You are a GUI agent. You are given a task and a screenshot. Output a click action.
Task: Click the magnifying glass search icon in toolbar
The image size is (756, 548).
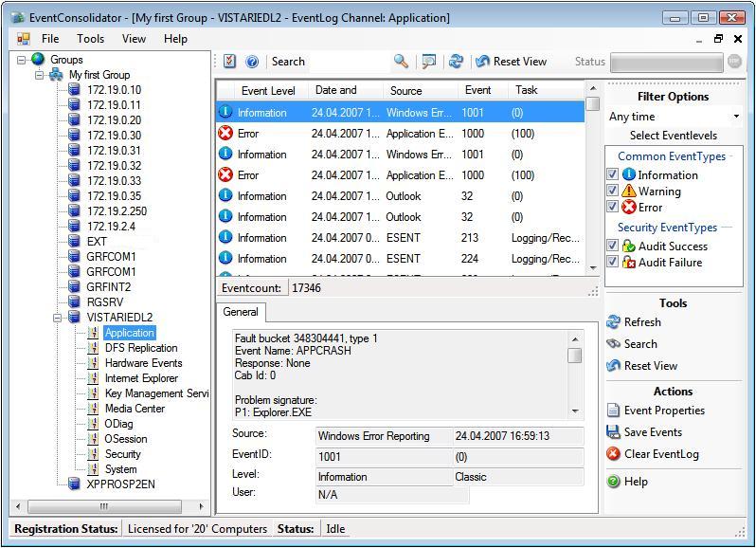click(402, 61)
